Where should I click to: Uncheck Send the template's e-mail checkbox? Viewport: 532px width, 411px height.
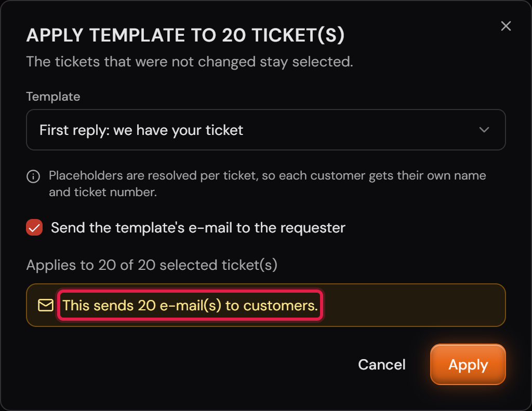pos(34,227)
